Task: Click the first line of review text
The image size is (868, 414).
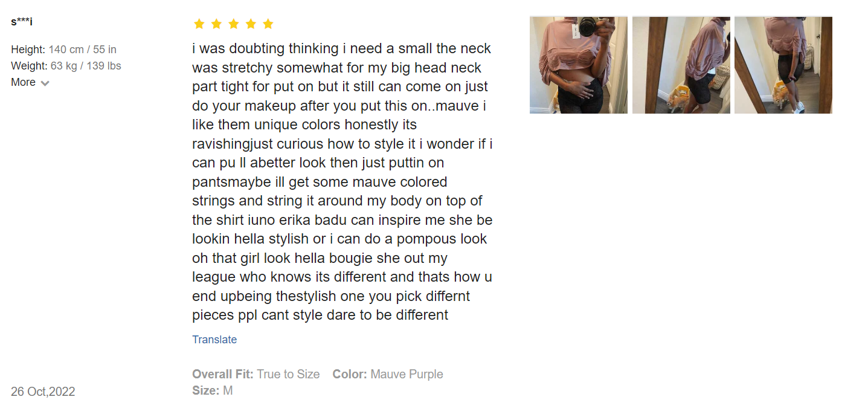Action: coord(341,48)
